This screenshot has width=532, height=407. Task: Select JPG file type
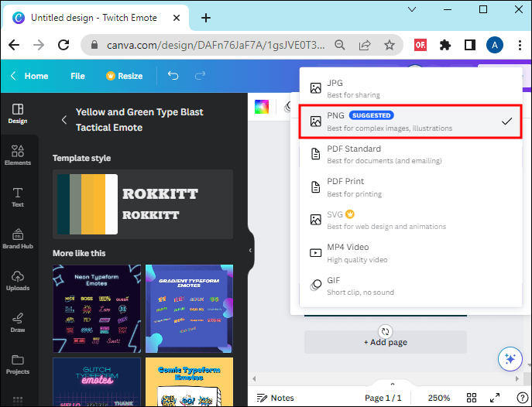pyautogui.click(x=410, y=88)
